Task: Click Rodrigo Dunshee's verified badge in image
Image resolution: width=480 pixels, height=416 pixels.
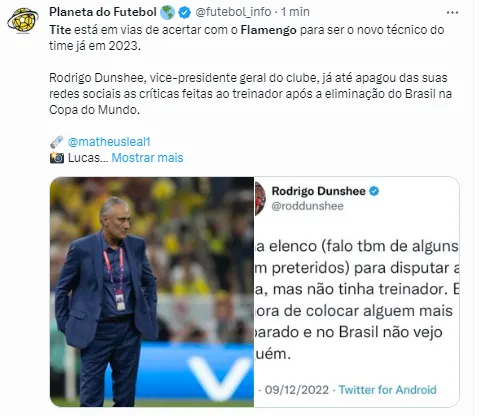Action: (374, 191)
